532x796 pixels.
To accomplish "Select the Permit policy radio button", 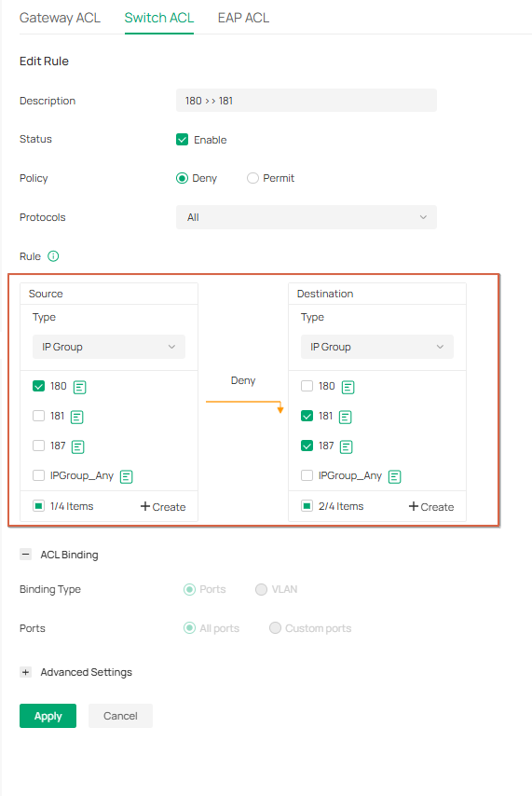I will click(252, 178).
